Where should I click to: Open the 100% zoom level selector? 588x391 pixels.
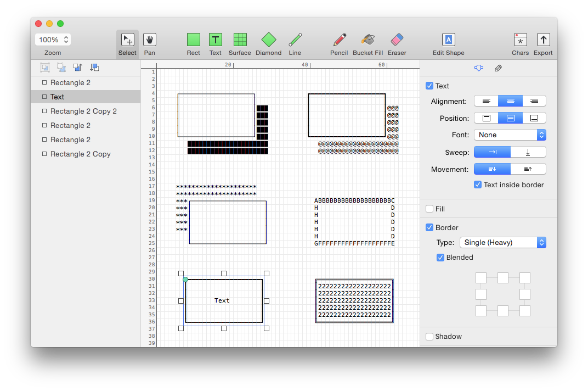(53, 40)
